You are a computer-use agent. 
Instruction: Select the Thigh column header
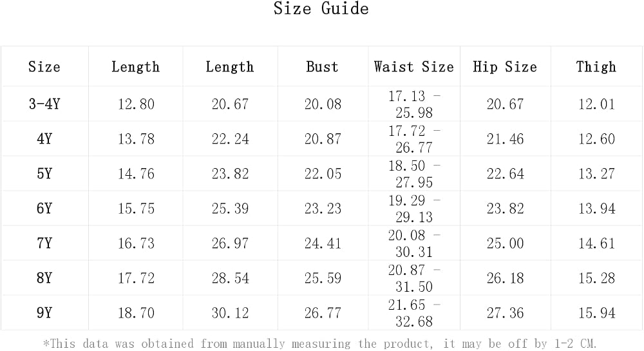pyautogui.click(x=596, y=66)
